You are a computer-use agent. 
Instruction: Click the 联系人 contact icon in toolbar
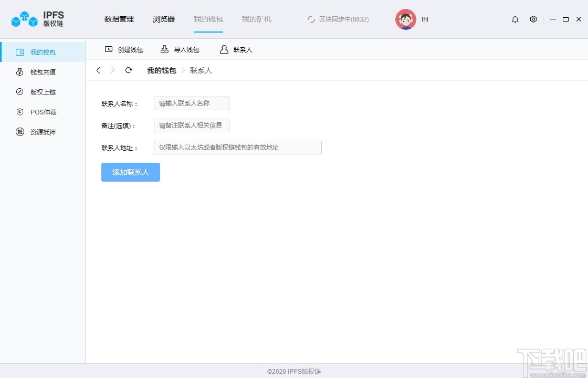[x=224, y=49]
